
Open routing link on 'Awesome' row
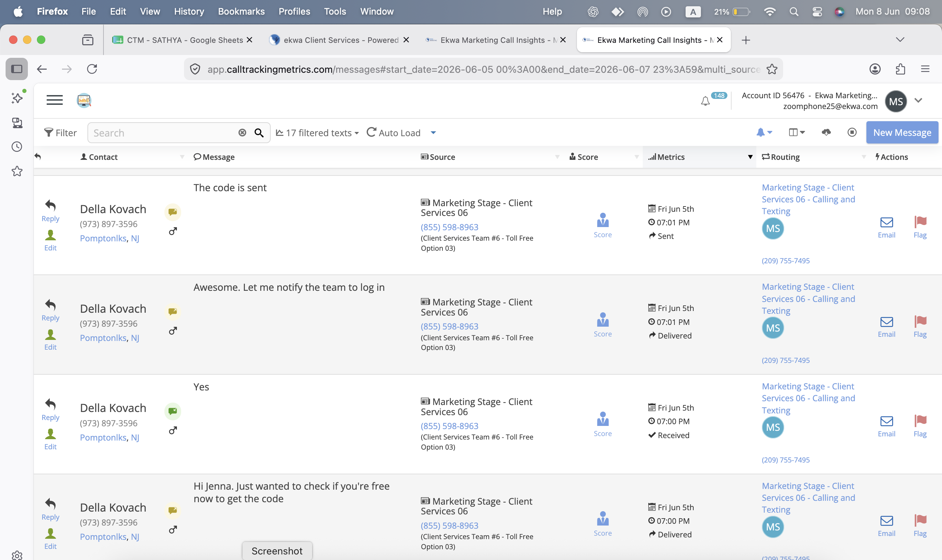(x=808, y=298)
